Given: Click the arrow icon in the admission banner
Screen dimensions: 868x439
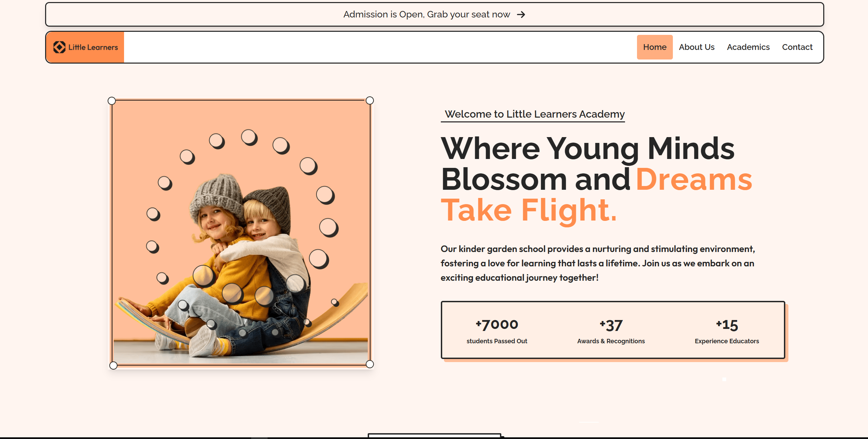Looking at the screenshot, I should [x=521, y=14].
